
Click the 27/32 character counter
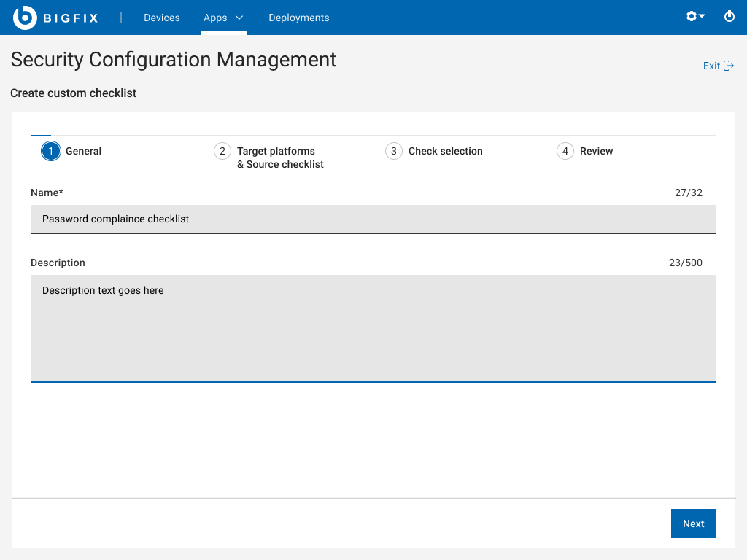coord(689,192)
